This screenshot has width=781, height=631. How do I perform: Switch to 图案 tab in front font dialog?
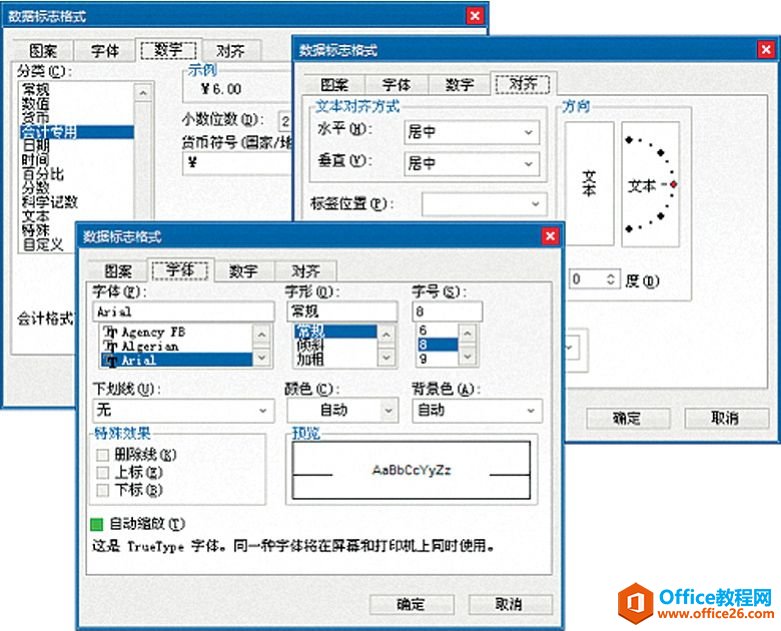tap(118, 271)
